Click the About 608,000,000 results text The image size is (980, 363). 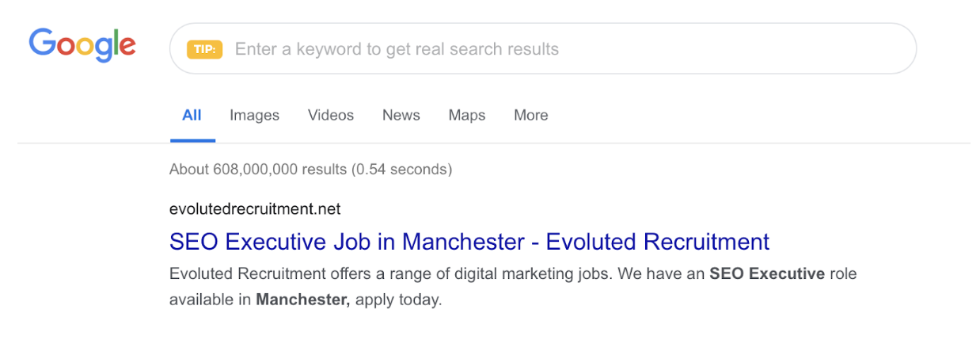[258, 169]
